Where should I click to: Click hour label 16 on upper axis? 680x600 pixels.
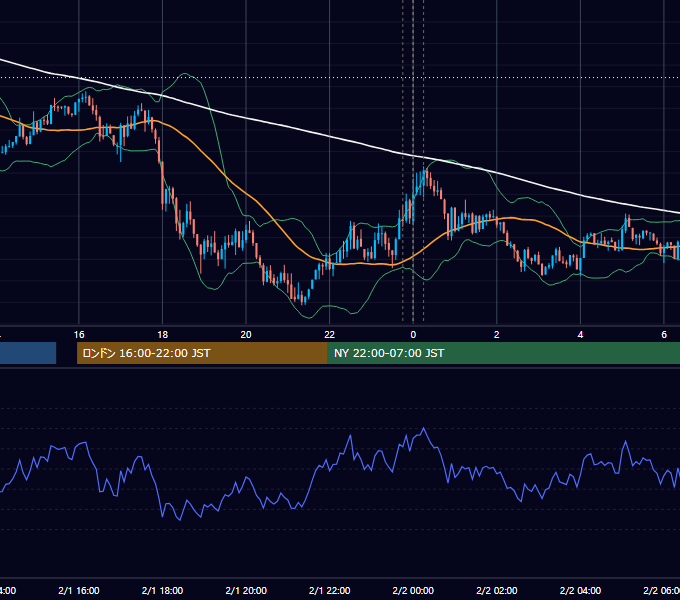[x=79, y=335]
